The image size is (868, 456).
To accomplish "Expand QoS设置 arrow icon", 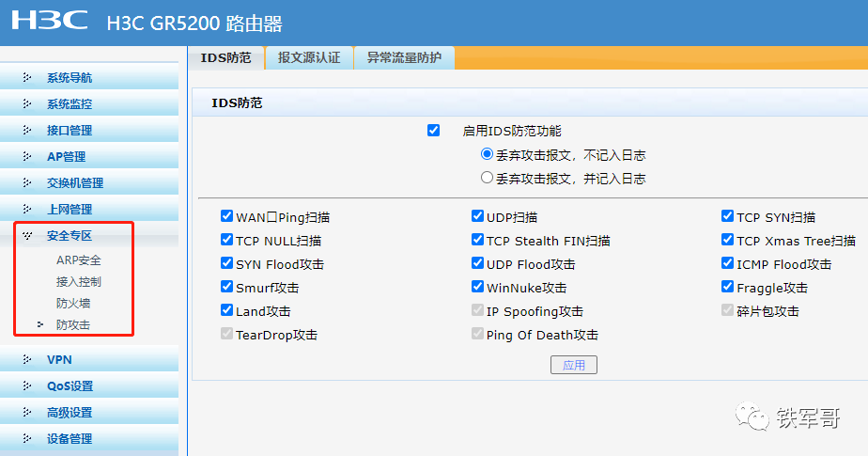I will point(26,385).
